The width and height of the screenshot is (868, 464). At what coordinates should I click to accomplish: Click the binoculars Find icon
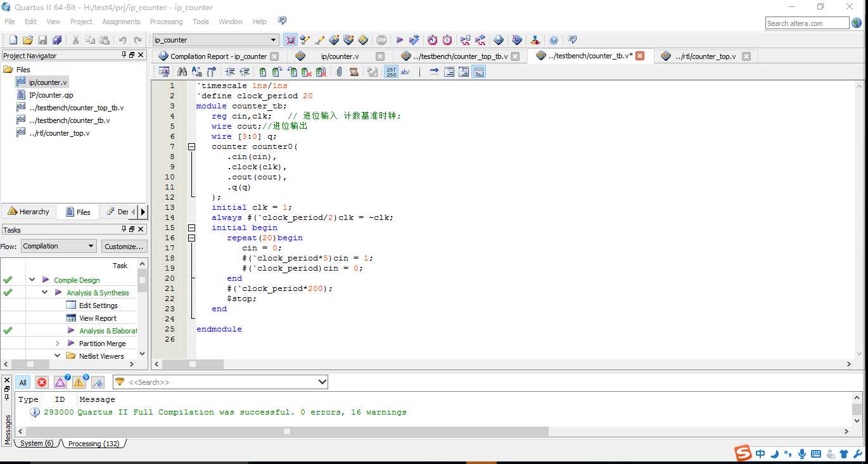click(x=182, y=72)
